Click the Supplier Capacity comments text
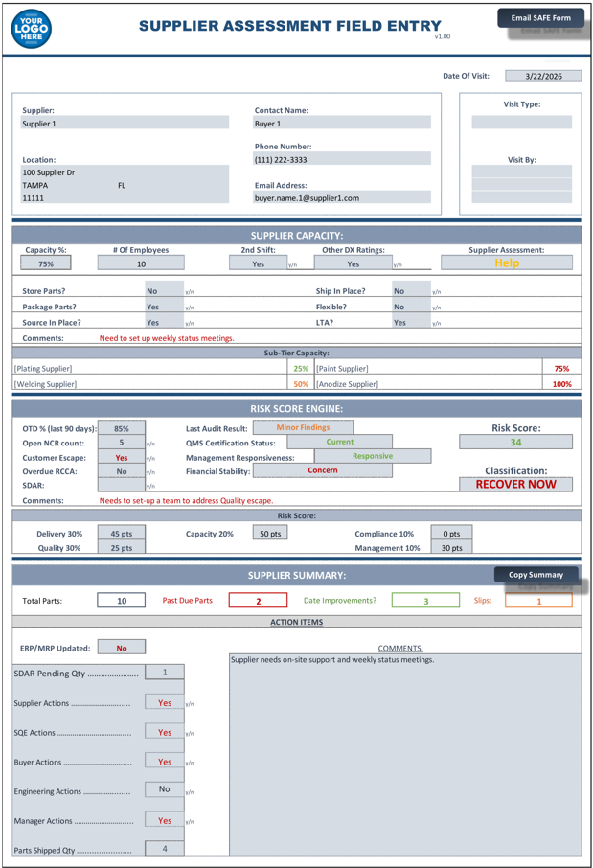 coord(167,337)
